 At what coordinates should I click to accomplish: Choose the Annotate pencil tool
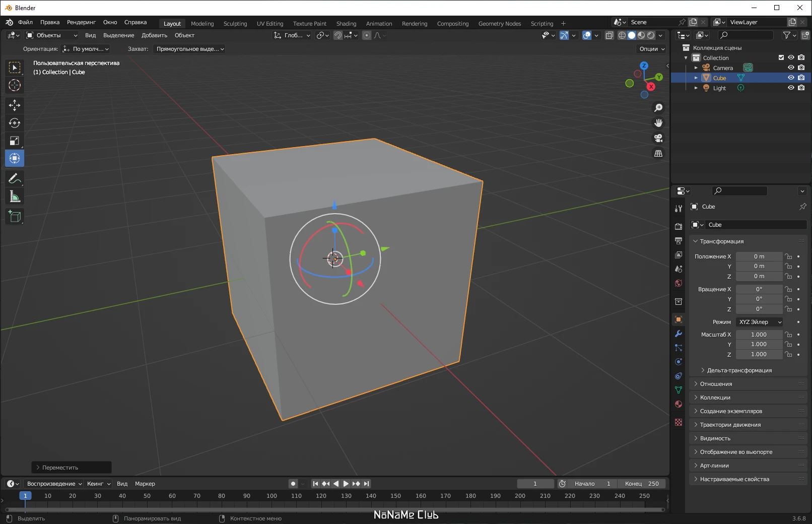(x=14, y=179)
